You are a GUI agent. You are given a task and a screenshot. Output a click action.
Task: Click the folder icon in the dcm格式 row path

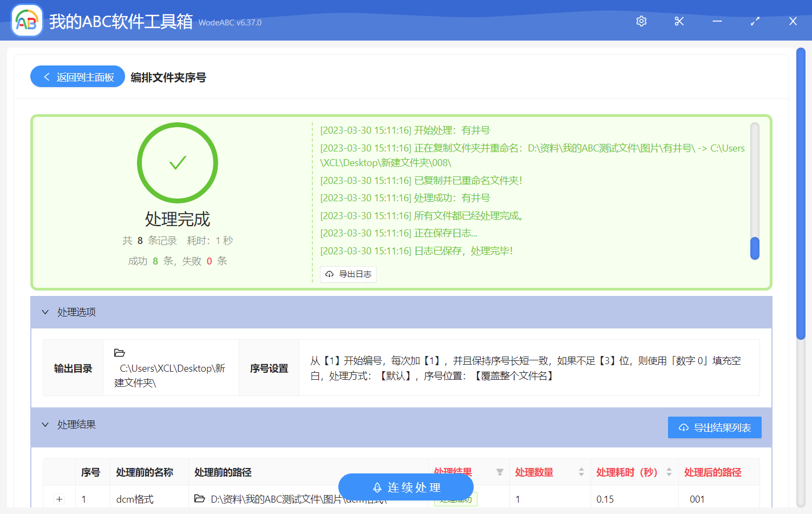click(x=199, y=499)
